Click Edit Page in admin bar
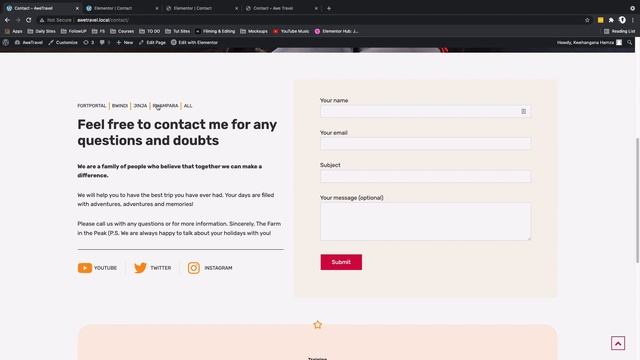 pos(152,42)
